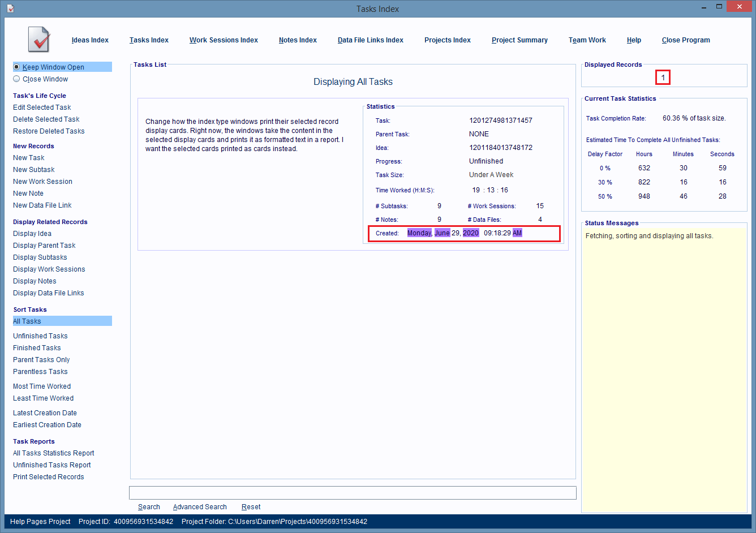The width and height of the screenshot is (756, 533).
Task: Click the Status Messages yellow panel text
Action: 649,236
